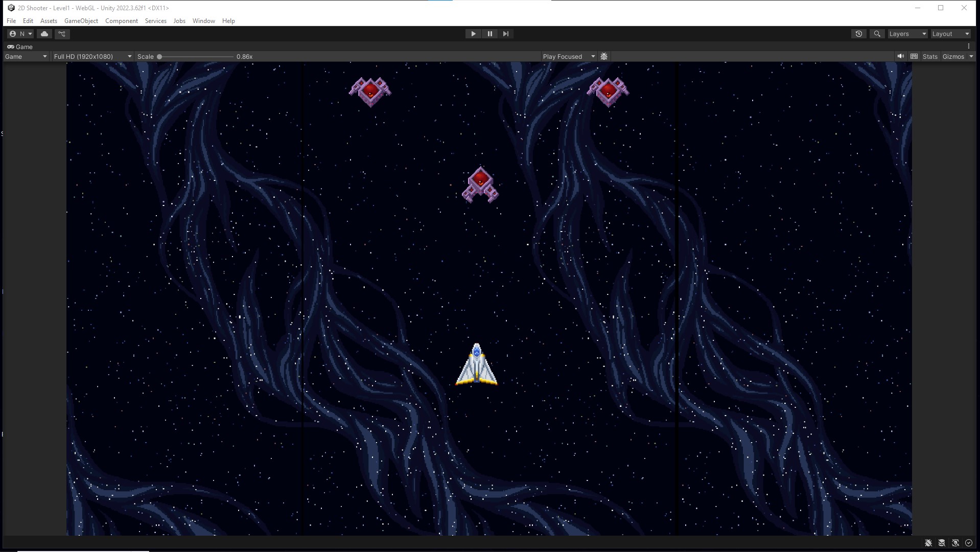Click the Unity logo in title bar
Viewport: 980px width, 552px height.
click(x=11, y=8)
